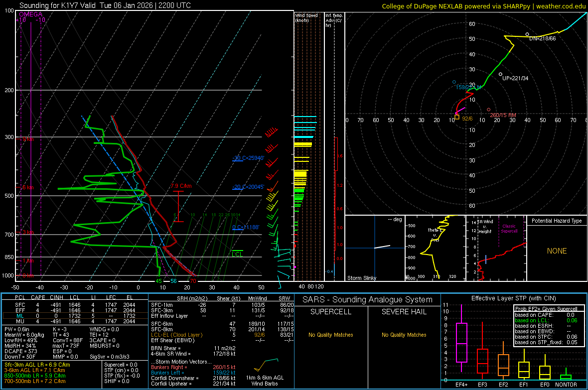Click the SARS - Sounding Analogue System title

point(367,300)
